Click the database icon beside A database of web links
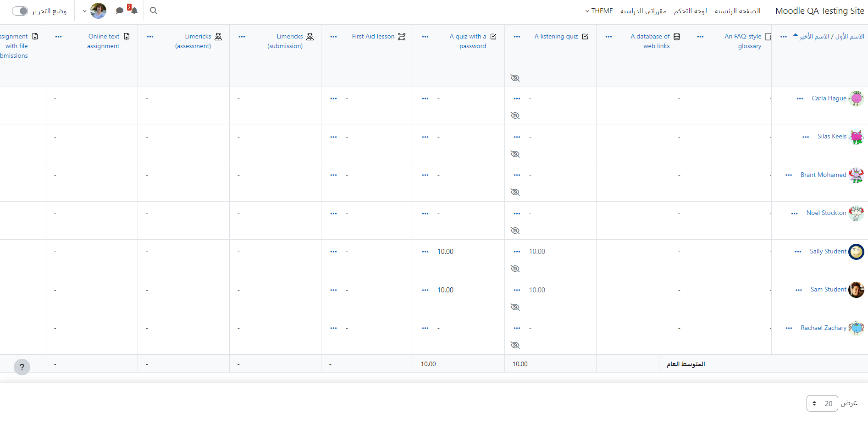868x423 pixels. tap(677, 37)
